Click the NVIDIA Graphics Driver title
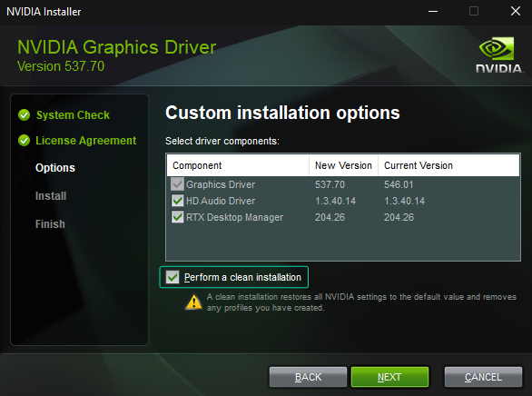The height and width of the screenshot is (396, 532). 117,47
